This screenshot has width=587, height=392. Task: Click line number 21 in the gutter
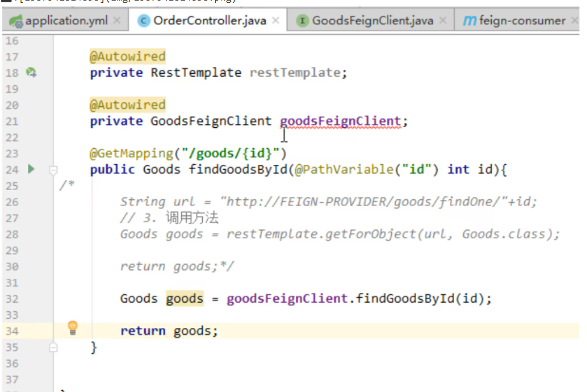(x=12, y=121)
